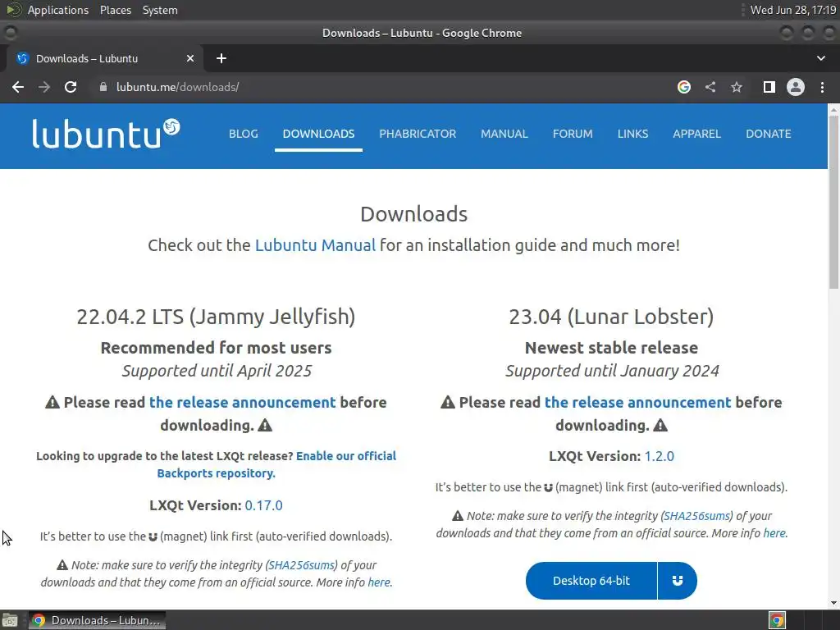Viewport: 840px width, 630px height.
Task: Open the FORUM navigation item
Action: 573,134
